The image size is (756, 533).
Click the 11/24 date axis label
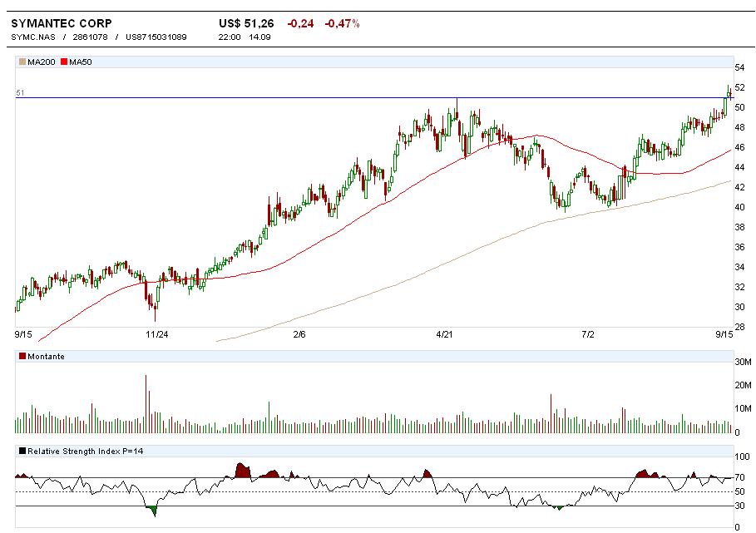[x=157, y=334]
